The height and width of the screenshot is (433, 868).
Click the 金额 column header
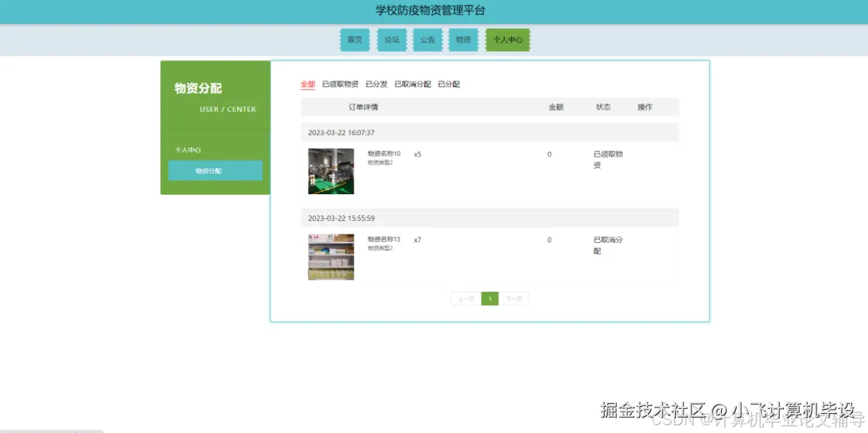click(556, 107)
